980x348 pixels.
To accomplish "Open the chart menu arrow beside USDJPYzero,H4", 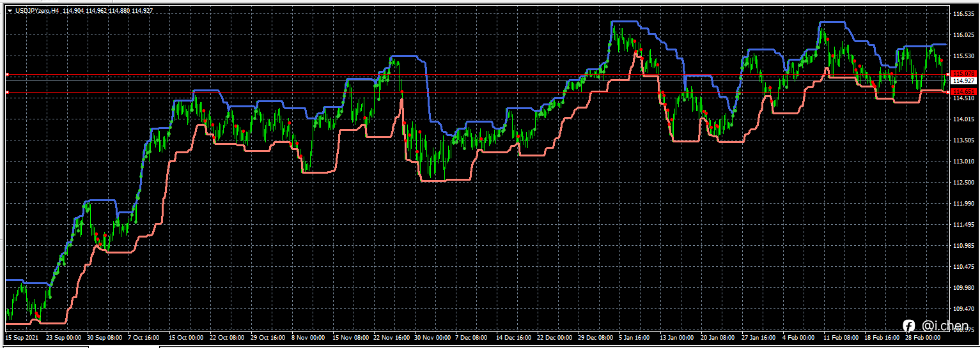I will [10, 11].
